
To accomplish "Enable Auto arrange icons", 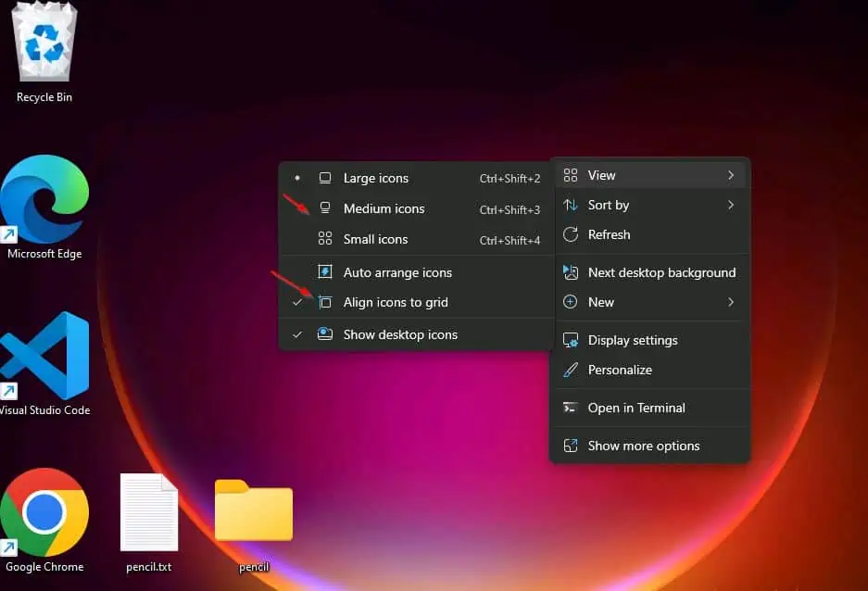I will click(x=416, y=272).
